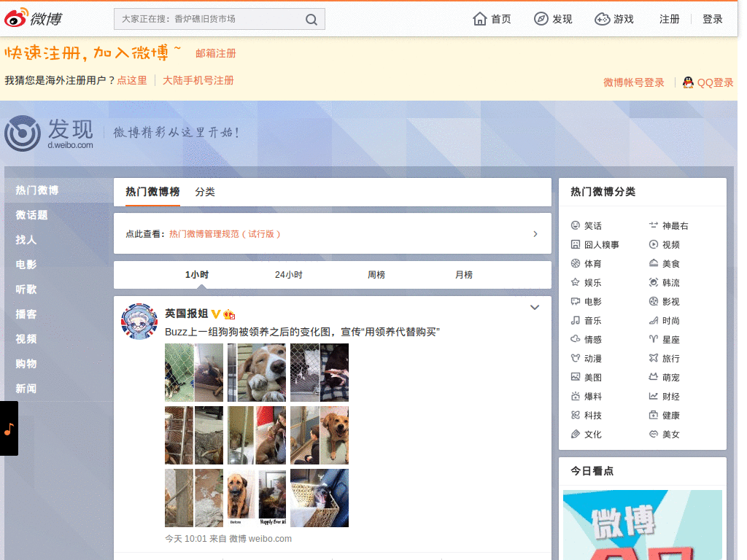747x560 pixels.
Task: Select the 1小时 ranking tab
Action: tap(197, 275)
